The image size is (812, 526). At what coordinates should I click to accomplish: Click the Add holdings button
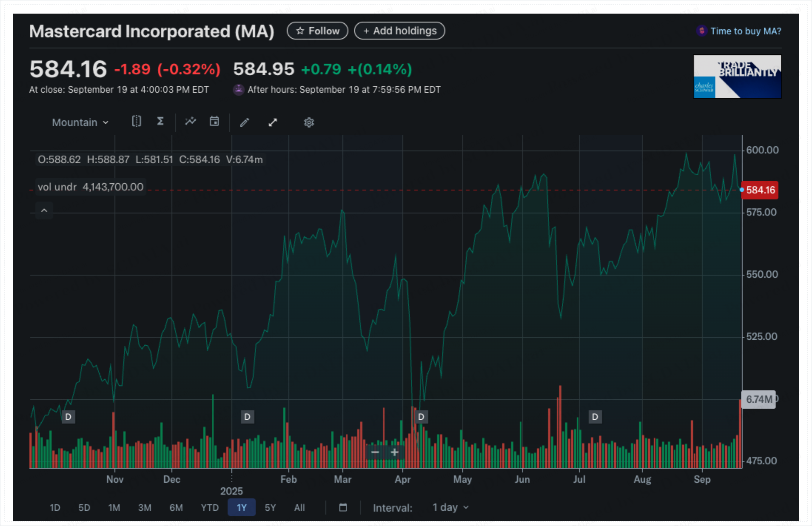[x=400, y=31]
